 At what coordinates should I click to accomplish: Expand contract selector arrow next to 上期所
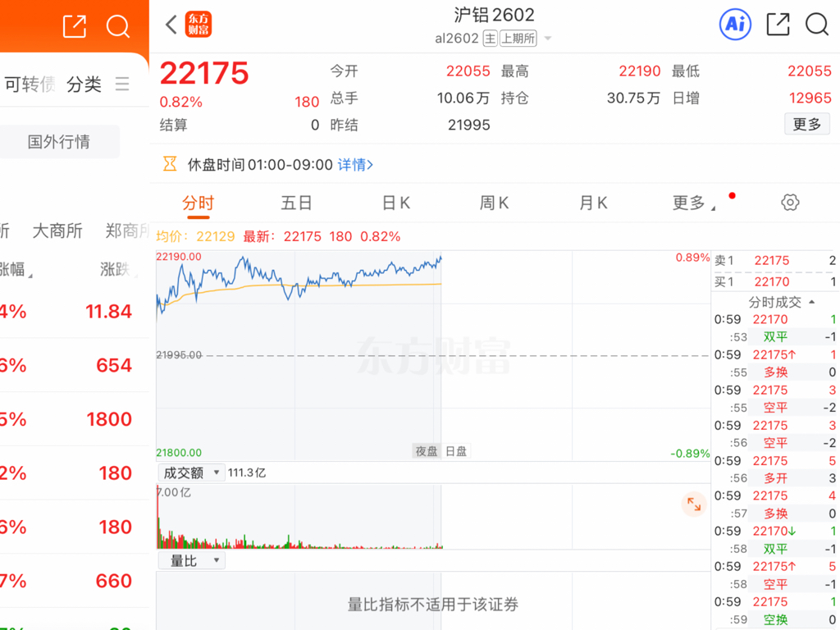click(x=547, y=39)
